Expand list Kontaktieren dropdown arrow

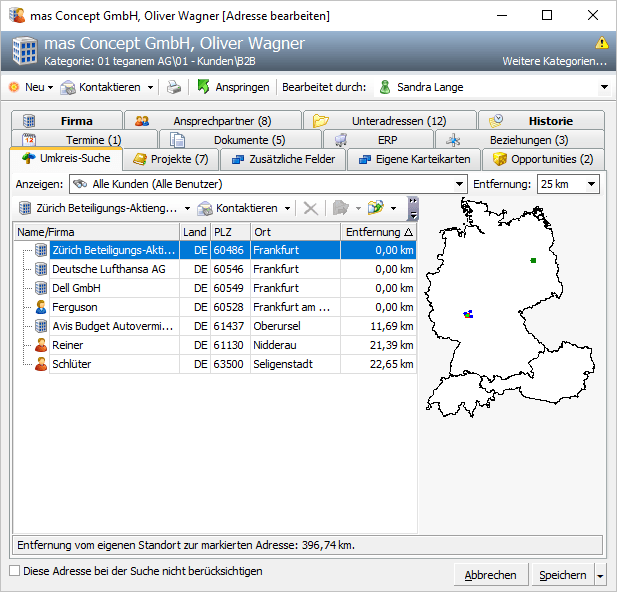click(287, 208)
